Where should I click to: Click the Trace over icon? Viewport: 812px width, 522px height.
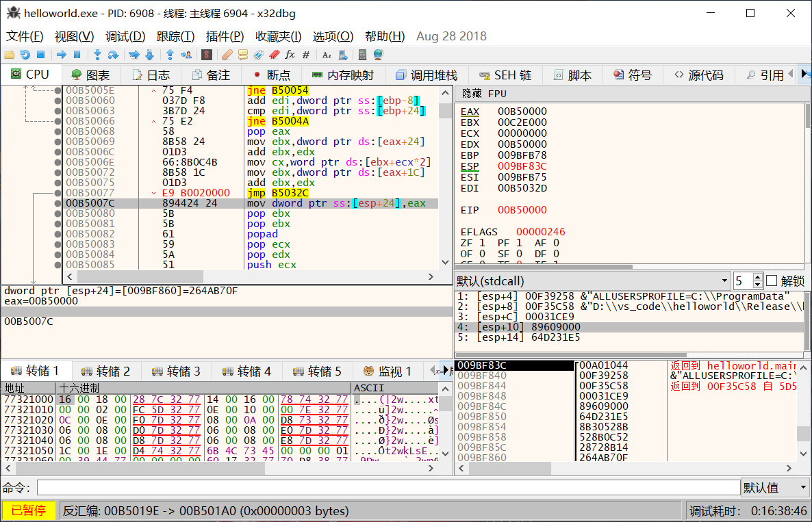click(x=150, y=54)
